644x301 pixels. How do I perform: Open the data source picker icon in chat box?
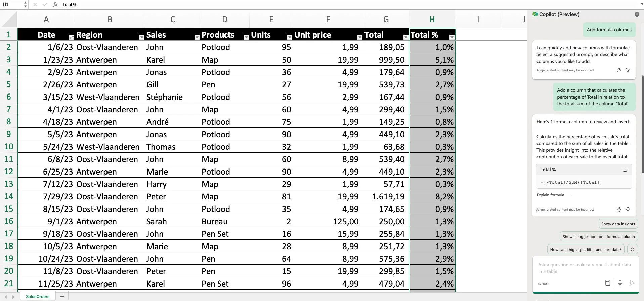[x=607, y=283]
